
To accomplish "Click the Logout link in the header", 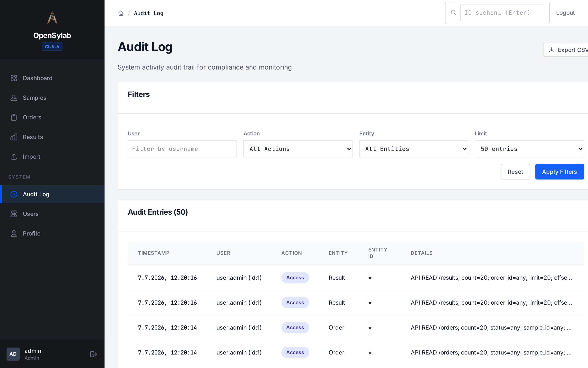I will [565, 13].
